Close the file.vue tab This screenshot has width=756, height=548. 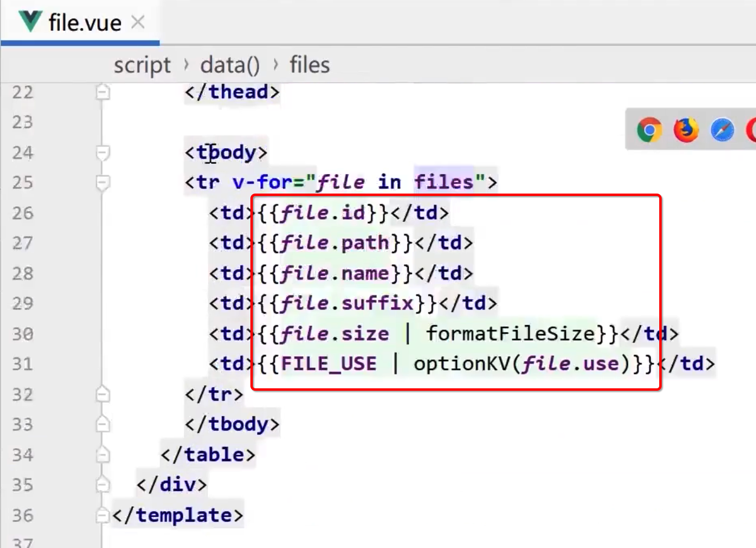click(x=138, y=23)
